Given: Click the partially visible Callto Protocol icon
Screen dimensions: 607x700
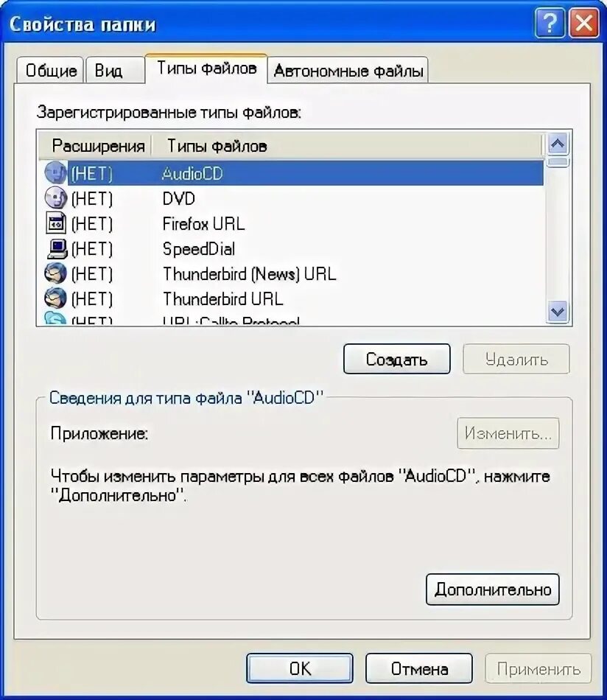Looking at the screenshot, I should tap(56, 318).
